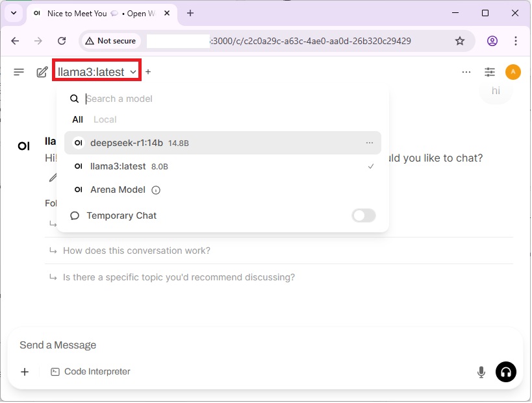Switch to the All models tab
Image resolution: width=532 pixels, height=403 pixels.
point(78,119)
